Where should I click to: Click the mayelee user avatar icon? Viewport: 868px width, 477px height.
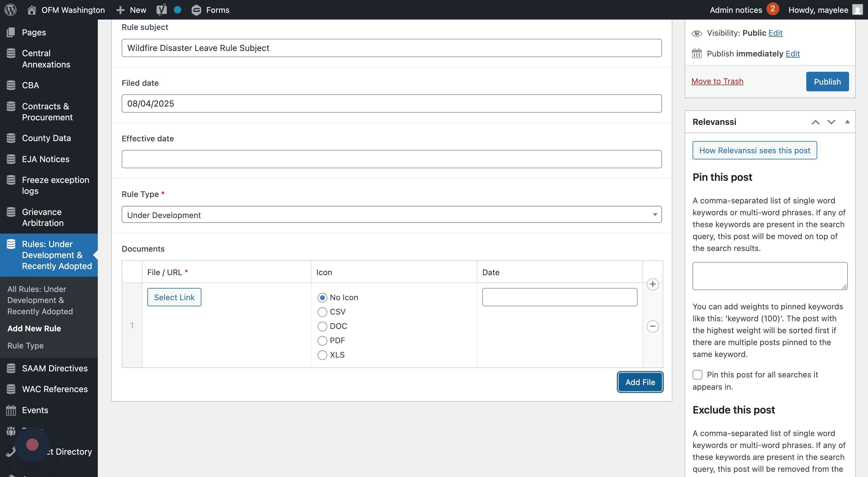coord(857,10)
